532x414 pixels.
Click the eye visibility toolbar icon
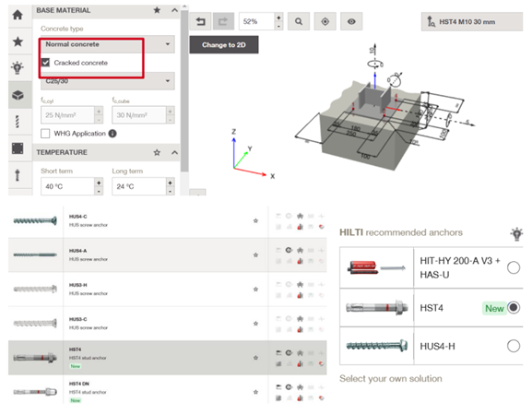pos(351,22)
